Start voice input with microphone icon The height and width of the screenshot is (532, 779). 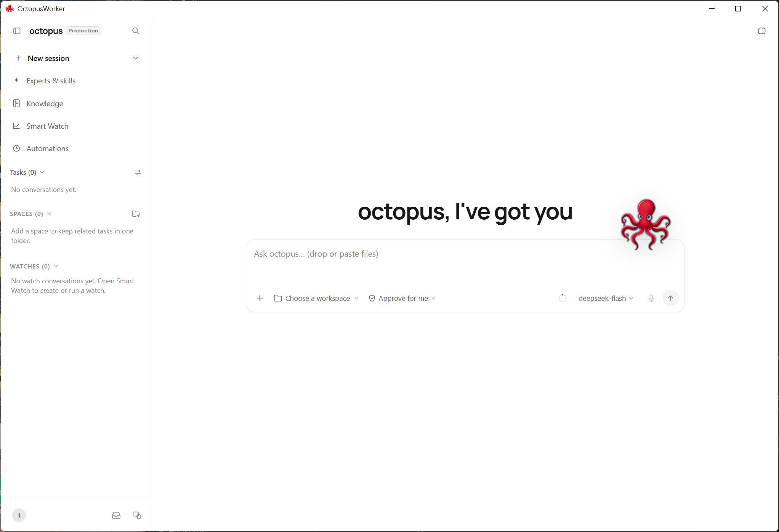(x=651, y=298)
